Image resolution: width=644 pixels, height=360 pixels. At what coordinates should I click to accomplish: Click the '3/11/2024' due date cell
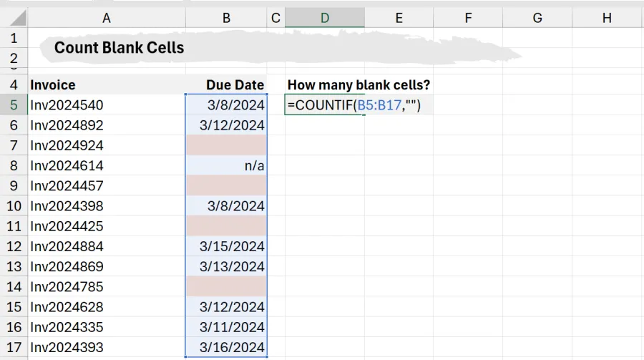point(226,326)
